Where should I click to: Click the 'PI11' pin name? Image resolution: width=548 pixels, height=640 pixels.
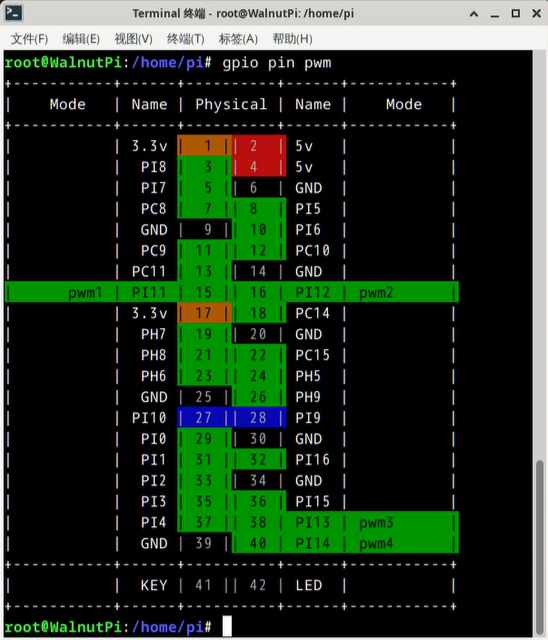149,292
